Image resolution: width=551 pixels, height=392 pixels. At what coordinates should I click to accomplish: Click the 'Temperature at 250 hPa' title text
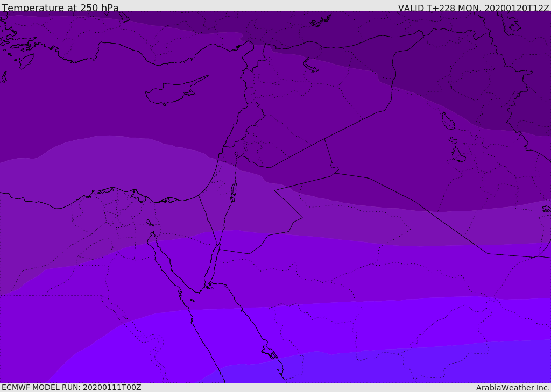click(60, 8)
